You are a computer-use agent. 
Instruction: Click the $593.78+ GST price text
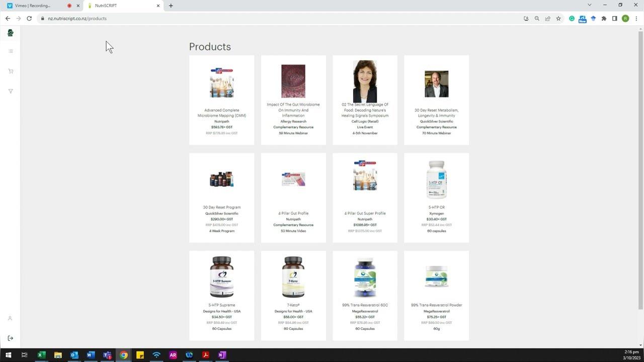tap(222, 127)
